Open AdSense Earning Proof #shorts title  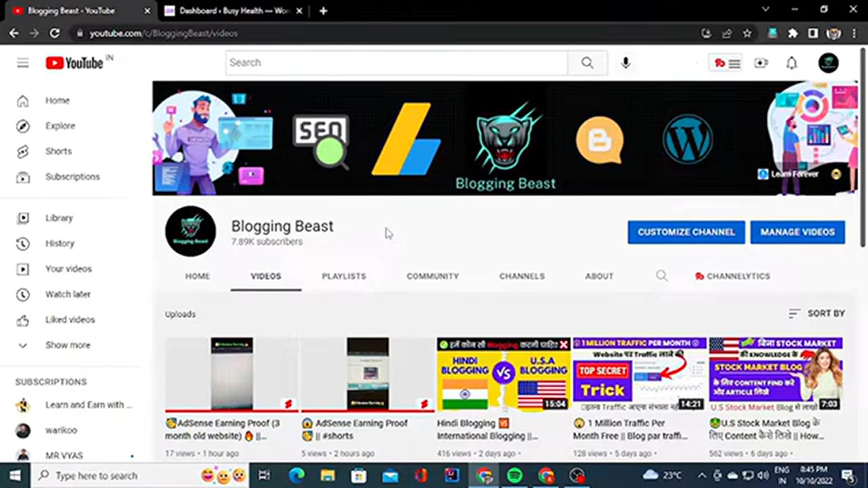[x=355, y=430]
